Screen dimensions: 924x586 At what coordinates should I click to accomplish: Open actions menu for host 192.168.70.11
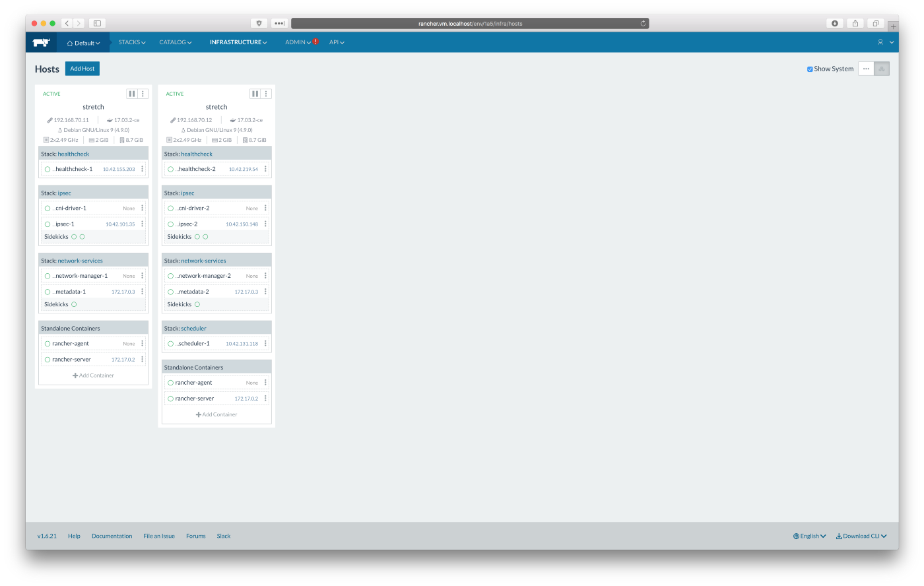coord(143,94)
